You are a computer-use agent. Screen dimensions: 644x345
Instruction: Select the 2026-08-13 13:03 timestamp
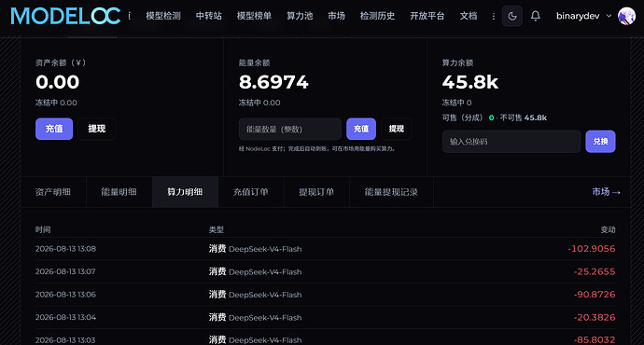[x=65, y=340]
